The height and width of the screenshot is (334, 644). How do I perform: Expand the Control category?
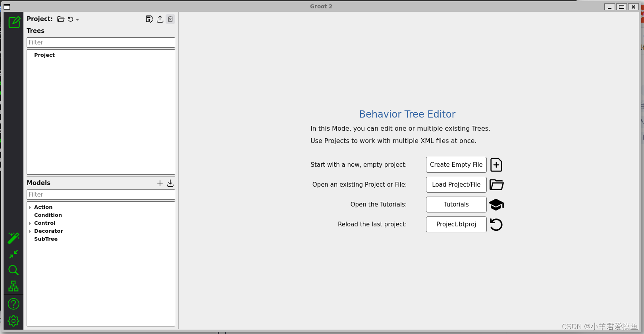(30, 223)
